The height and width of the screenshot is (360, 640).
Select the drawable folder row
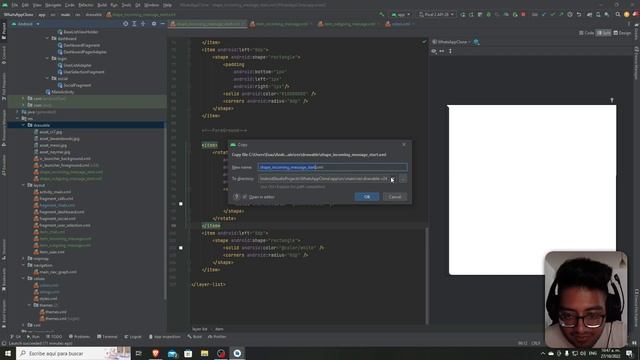(x=86, y=125)
